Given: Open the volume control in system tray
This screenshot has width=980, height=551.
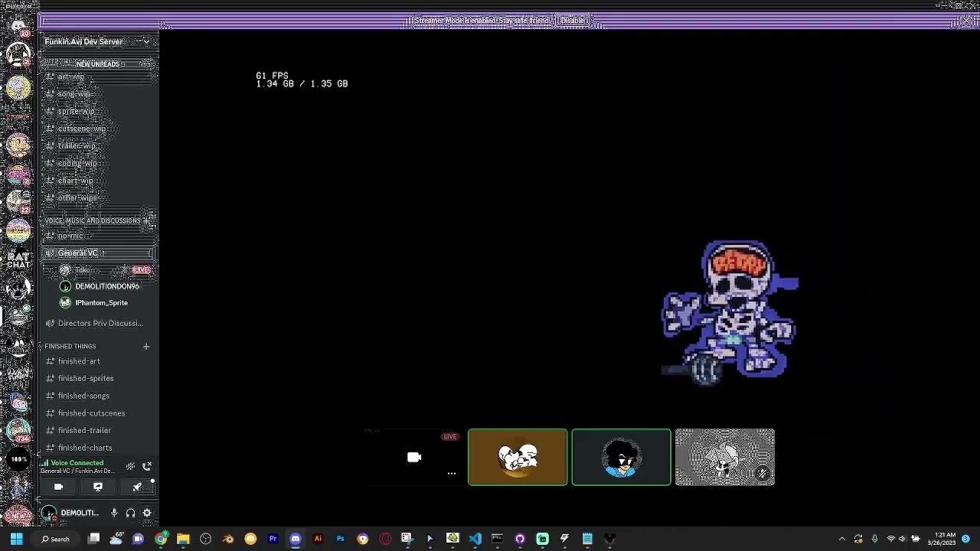Looking at the screenshot, I should [x=902, y=540].
